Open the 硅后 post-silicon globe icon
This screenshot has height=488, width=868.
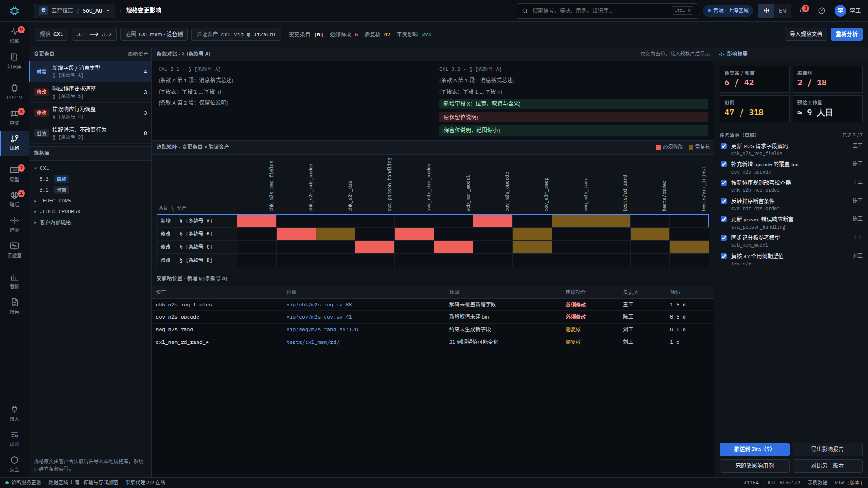pyautogui.click(x=14, y=199)
